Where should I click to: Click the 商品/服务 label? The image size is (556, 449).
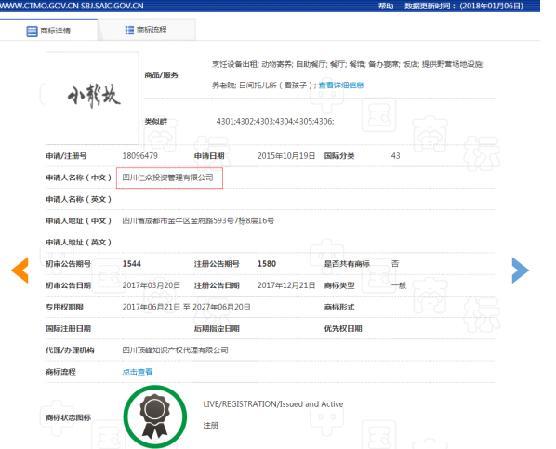coord(161,75)
